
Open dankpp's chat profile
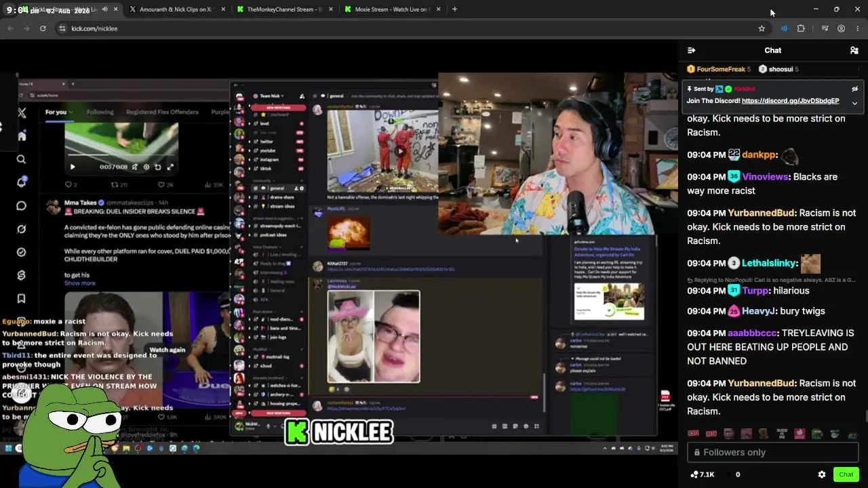759,155
